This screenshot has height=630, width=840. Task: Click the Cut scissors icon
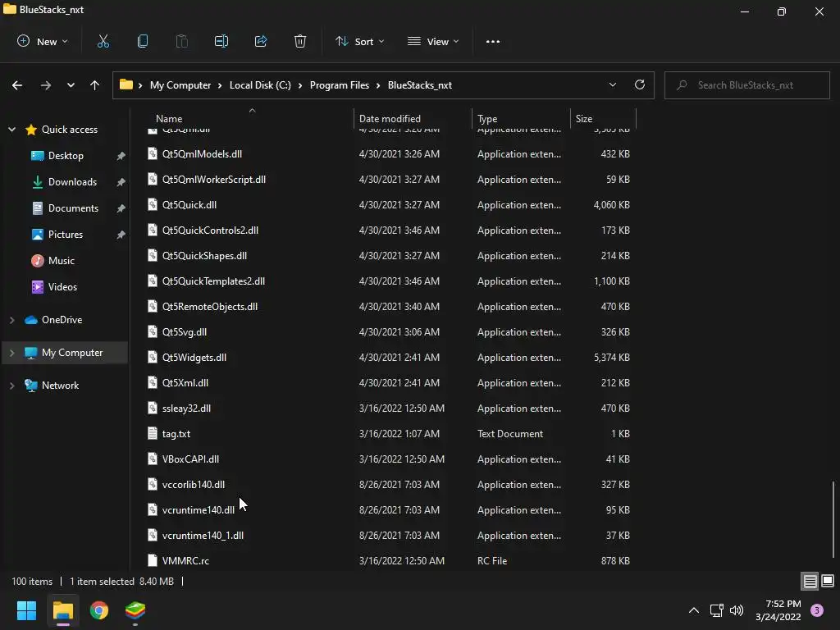tap(103, 41)
